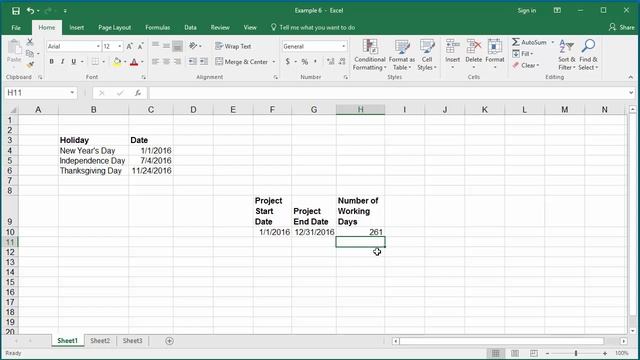Switch to the Formulas tab

pos(158,28)
